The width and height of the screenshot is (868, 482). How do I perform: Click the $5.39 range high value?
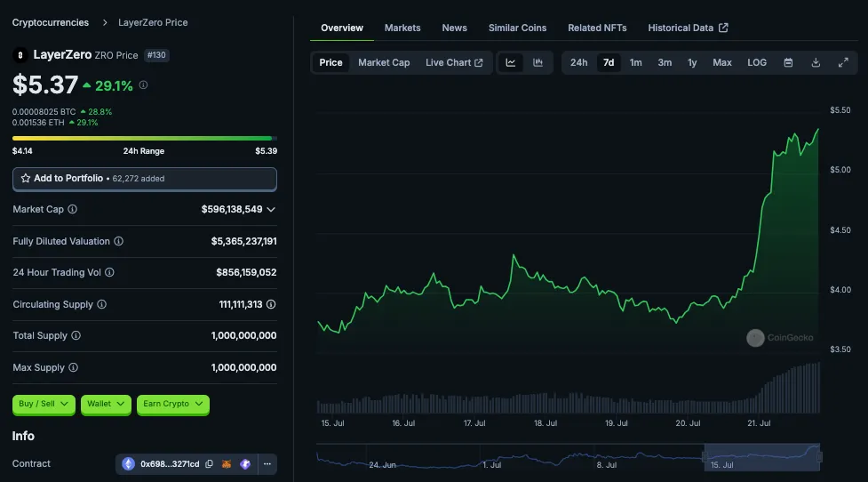(x=267, y=150)
